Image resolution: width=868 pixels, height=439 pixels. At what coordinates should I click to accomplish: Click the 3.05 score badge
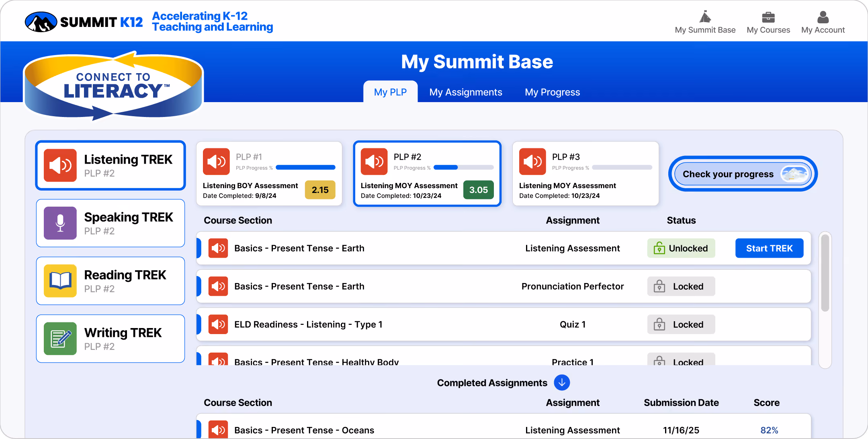pos(478,190)
